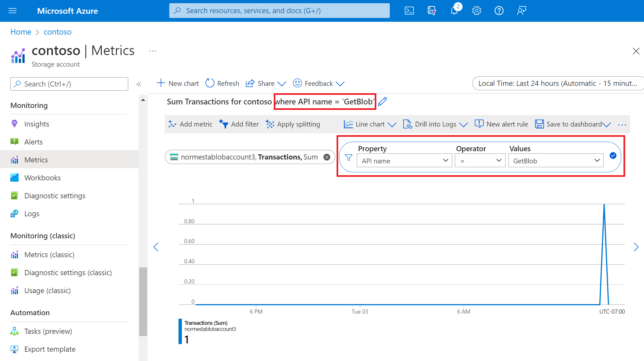Create a New chart
644x361 pixels.
(178, 83)
